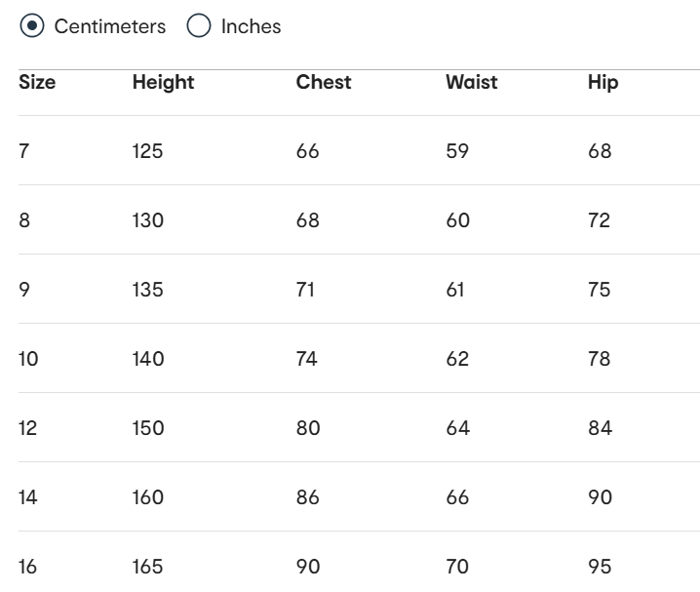Image resolution: width=700 pixels, height=592 pixels.
Task: Click the height value 150
Action: tap(148, 428)
